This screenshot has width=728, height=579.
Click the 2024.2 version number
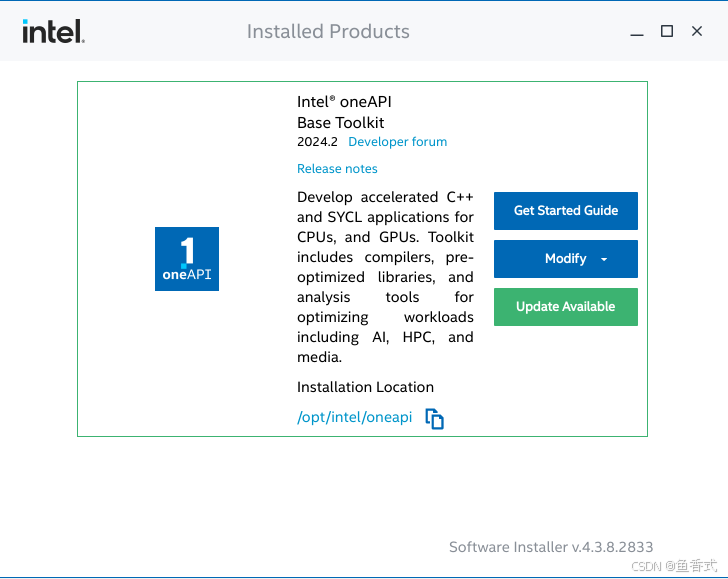click(317, 142)
